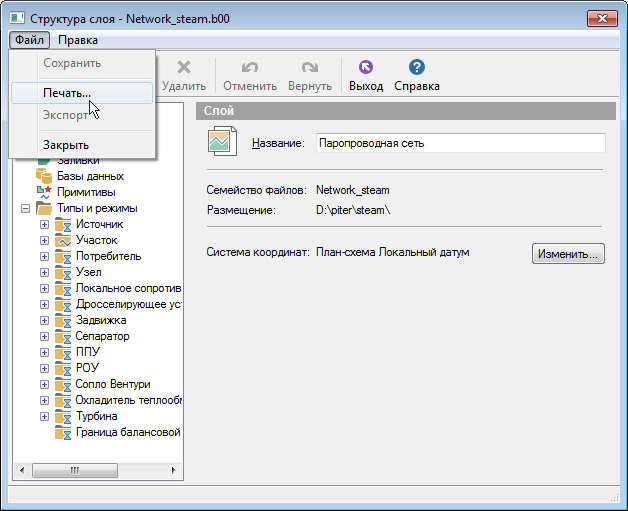628x511 pixels.
Task: Click the РОУ folder icon
Action: 63,369
